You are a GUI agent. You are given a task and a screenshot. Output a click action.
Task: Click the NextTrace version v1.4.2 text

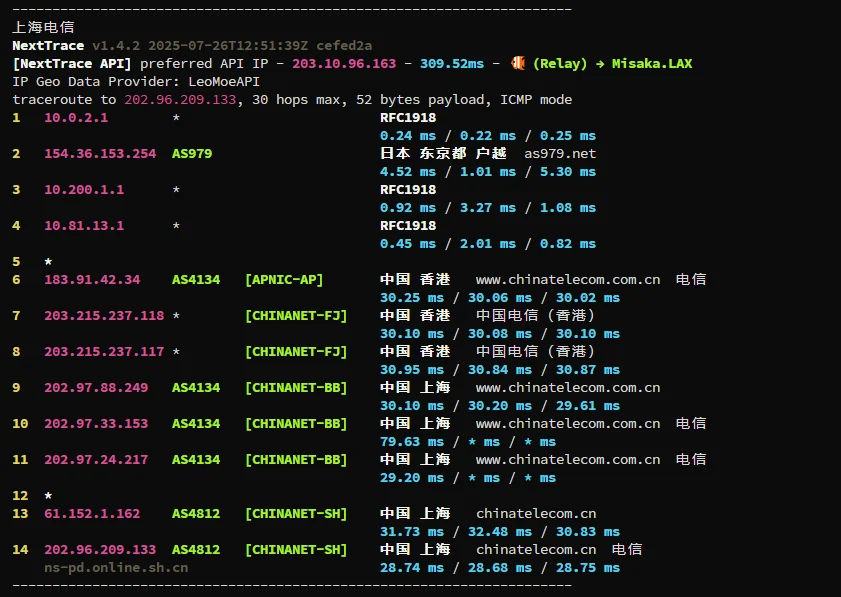116,46
